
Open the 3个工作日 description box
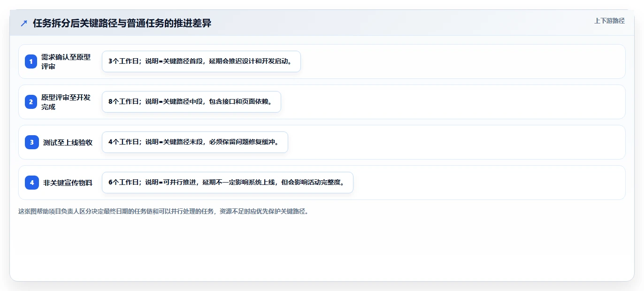[x=201, y=61]
